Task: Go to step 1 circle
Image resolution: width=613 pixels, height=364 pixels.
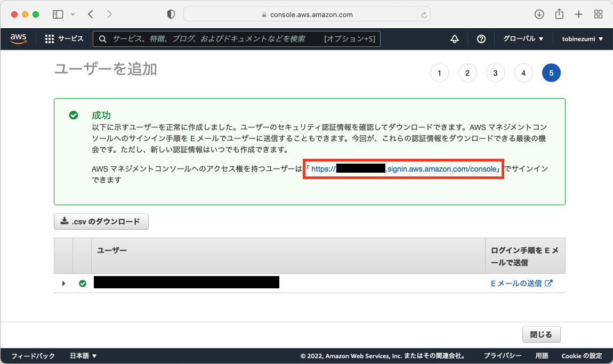Action: [x=439, y=72]
